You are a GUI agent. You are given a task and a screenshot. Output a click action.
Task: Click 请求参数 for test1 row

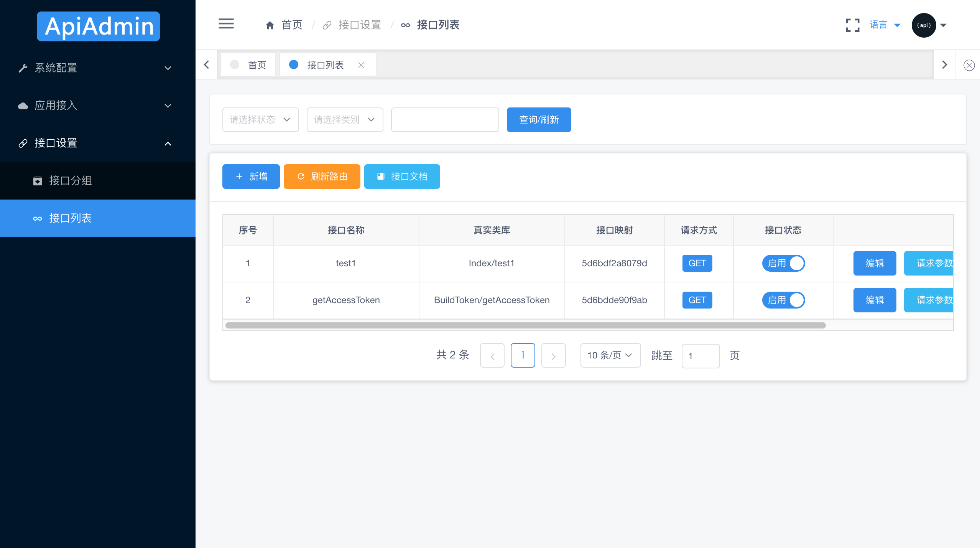pos(929,263)
